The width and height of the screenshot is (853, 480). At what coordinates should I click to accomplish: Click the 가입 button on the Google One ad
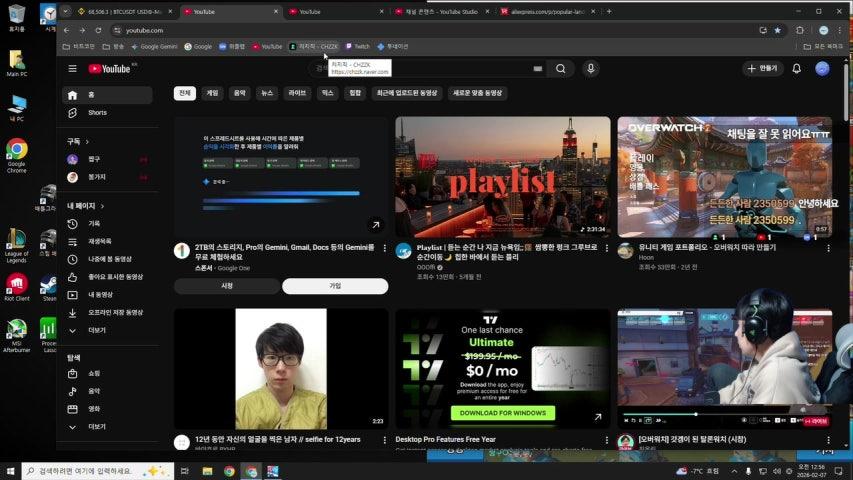point(335,286)
